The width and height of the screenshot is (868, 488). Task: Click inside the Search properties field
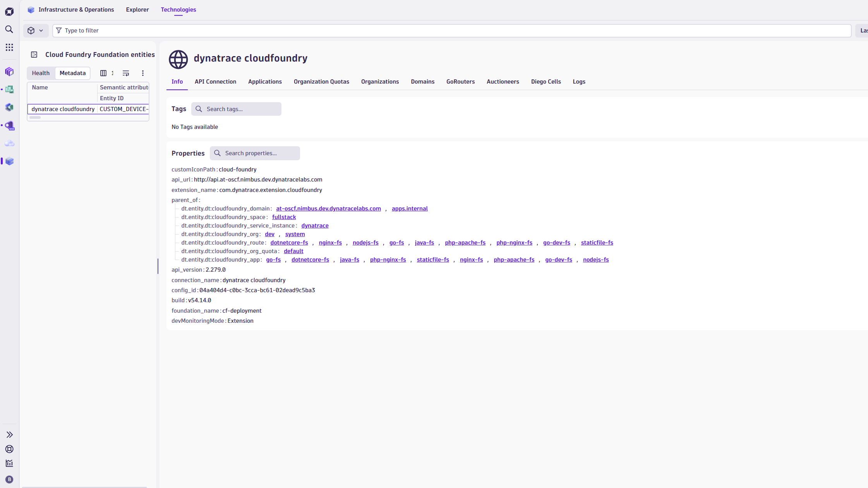[x=255, y=153]
